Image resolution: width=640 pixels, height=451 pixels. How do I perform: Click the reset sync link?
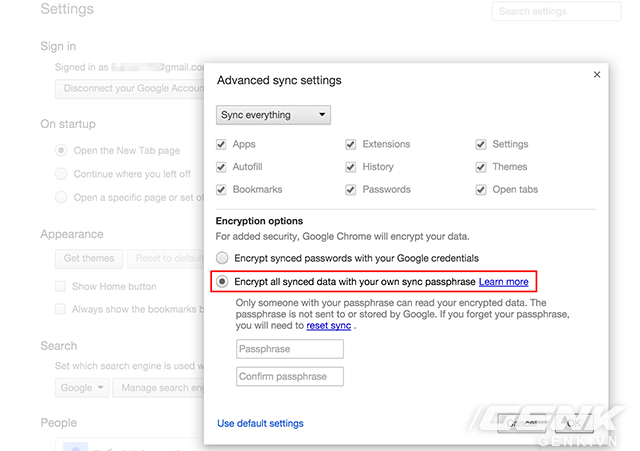point(328,325)
